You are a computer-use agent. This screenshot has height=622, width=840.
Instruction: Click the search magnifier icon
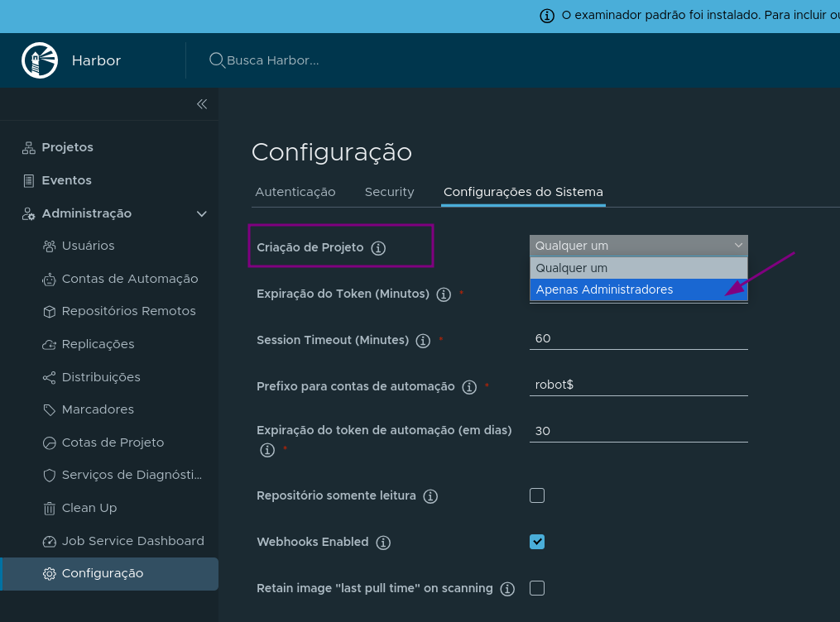[217, 60]
